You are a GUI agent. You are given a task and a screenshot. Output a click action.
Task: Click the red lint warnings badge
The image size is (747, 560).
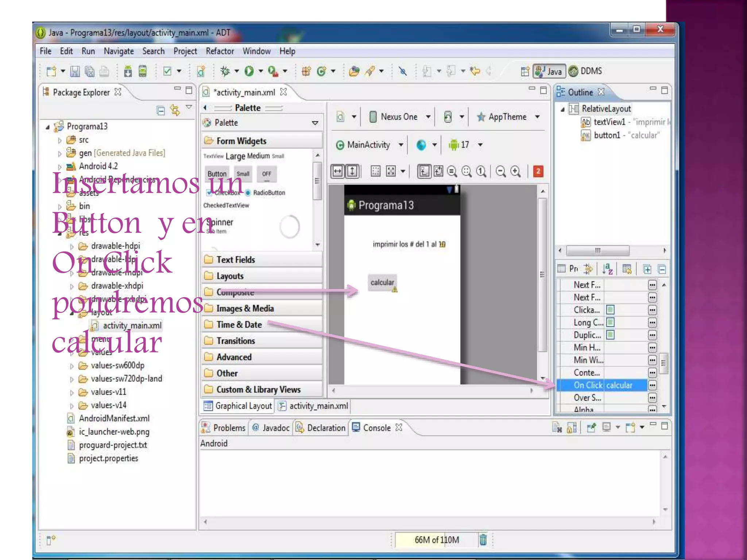click(538, 171)
